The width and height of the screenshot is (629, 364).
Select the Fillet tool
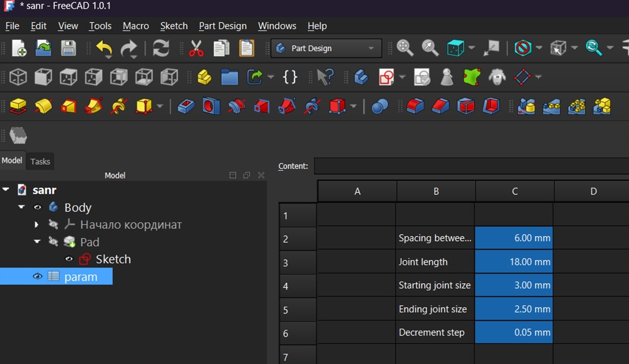pyautogui.click(x=415, y=106)
